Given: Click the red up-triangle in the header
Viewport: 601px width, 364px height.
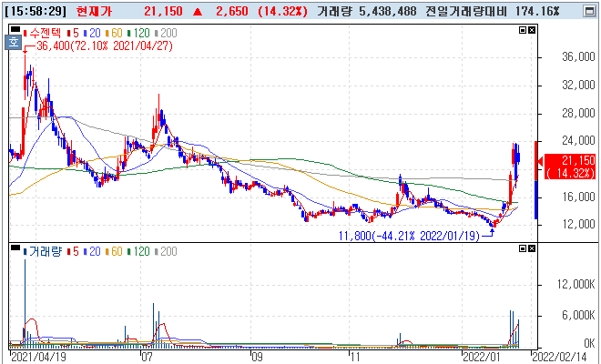Looking at the screenshot, I should click(x=198, y=12).
